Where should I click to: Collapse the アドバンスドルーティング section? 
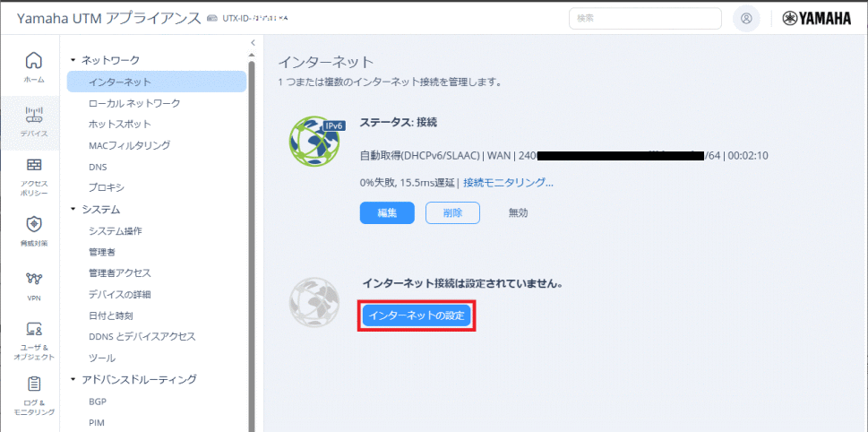73,380
